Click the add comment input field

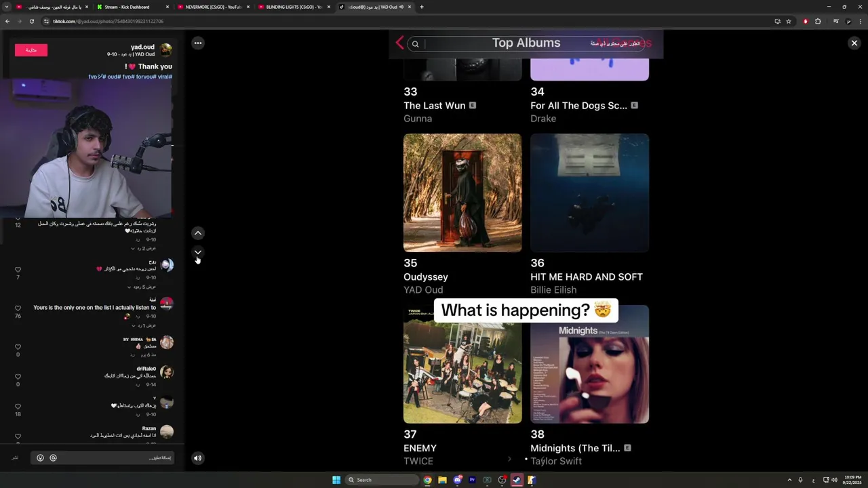coord(102,458)
